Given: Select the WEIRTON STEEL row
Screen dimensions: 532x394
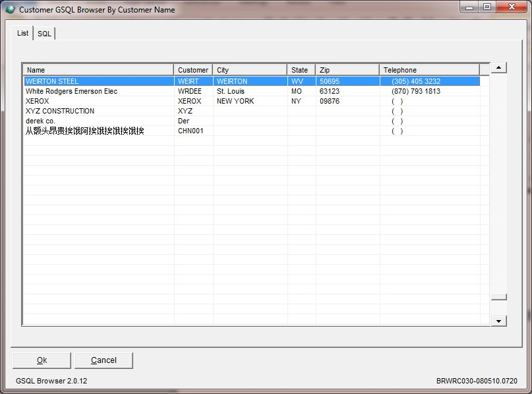Looking at the screenshot, I should pos(252,81).
